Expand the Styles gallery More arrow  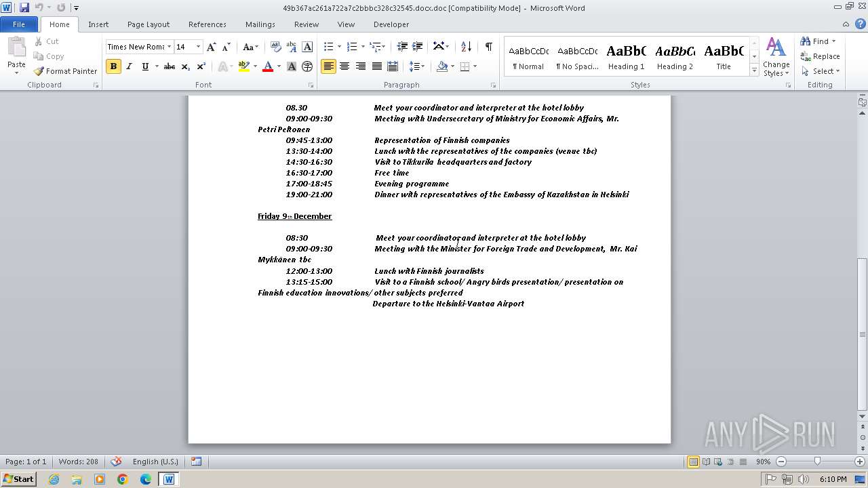754,70
